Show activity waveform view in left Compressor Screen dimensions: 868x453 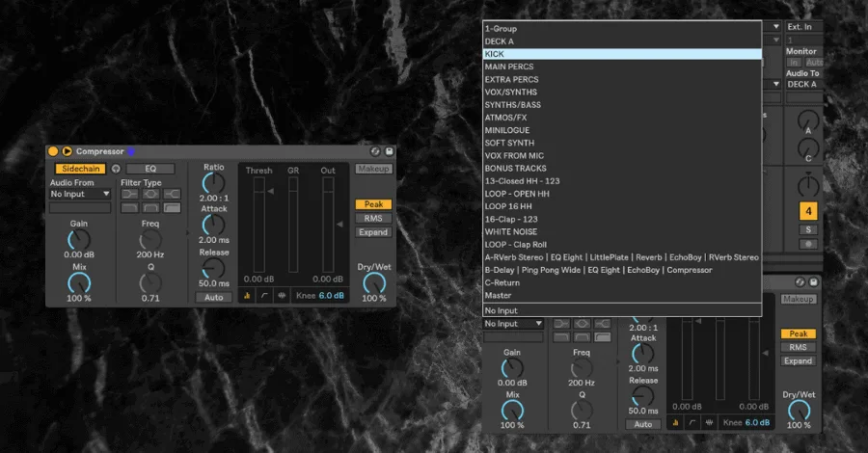282,295
